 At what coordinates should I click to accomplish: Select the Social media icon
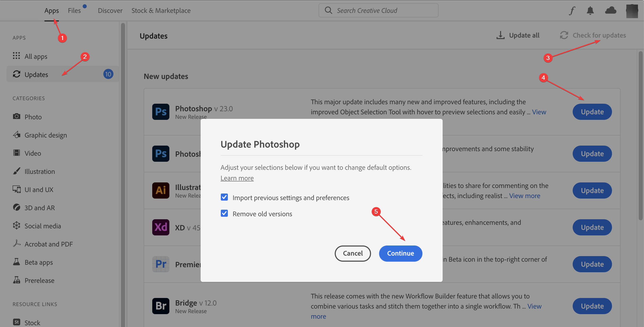17,225
